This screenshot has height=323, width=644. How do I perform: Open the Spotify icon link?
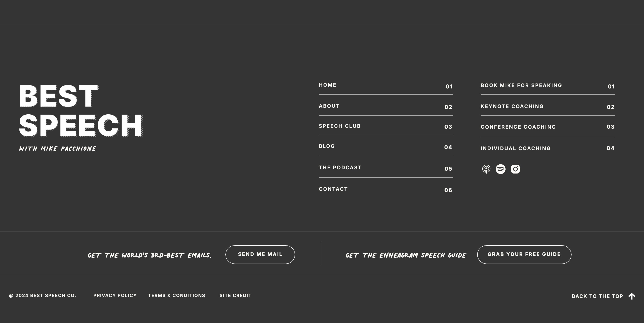(x=500, y=169)
